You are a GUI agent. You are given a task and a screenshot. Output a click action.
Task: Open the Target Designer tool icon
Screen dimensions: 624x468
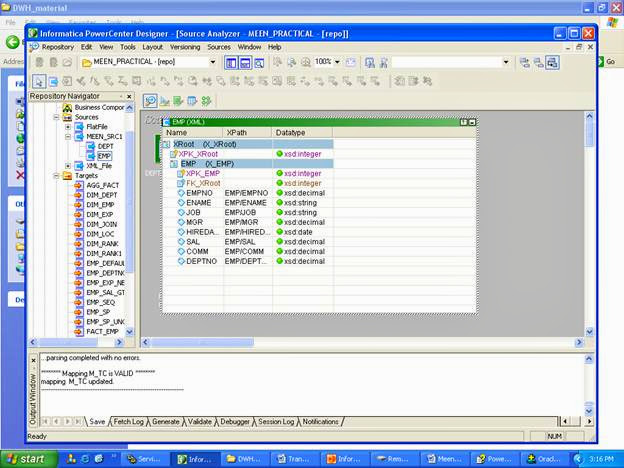pyautogui.click(x=164, y=101)
